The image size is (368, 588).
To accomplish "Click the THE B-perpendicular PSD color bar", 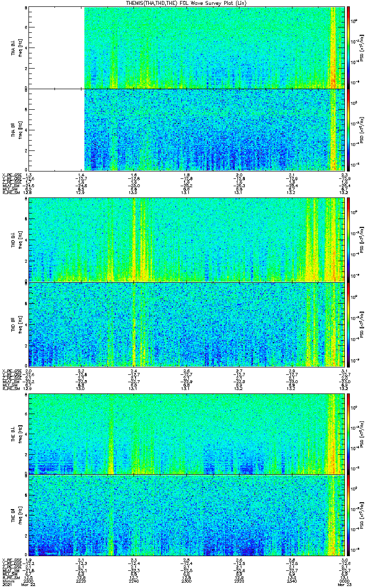I will [x=348, y=433].
